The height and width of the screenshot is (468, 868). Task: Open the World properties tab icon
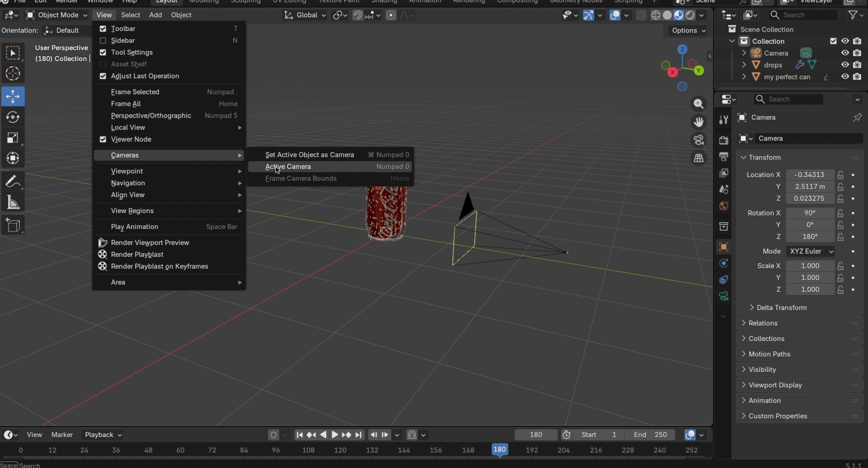[724, 206]
